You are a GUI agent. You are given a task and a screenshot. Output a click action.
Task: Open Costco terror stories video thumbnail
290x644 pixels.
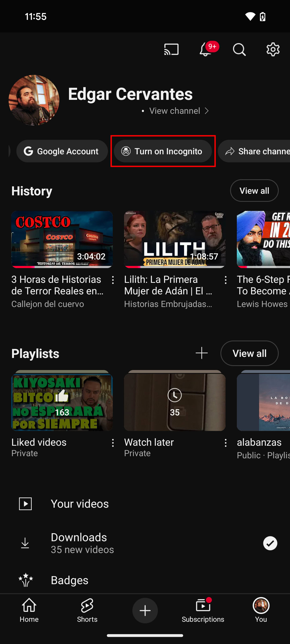pos(62,239)
